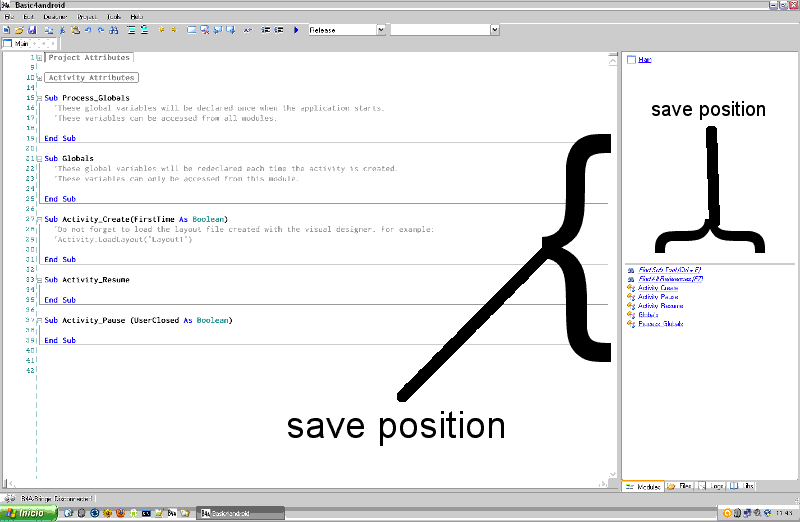The image size is (800, 522).
Task: Click the Activity Attributes collapsed region label
Action: pos(91,78)
